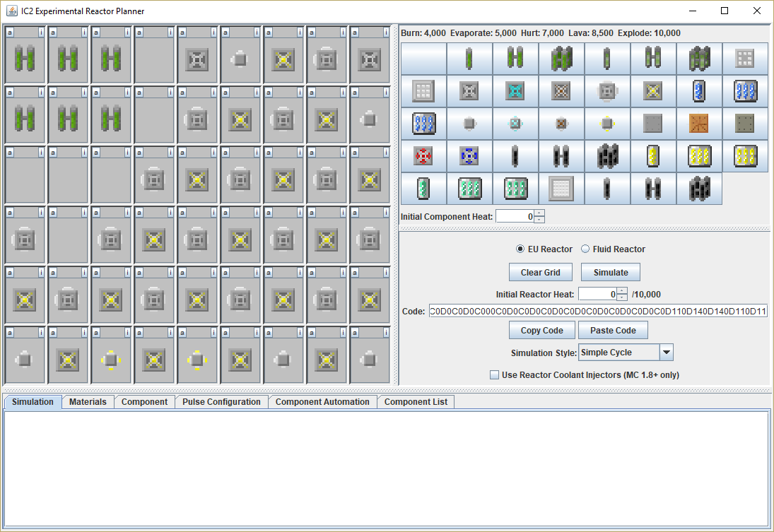Select the Quad Uranium Fuel Rod palette item
This screenshot has width=774, height=532.
561,59
